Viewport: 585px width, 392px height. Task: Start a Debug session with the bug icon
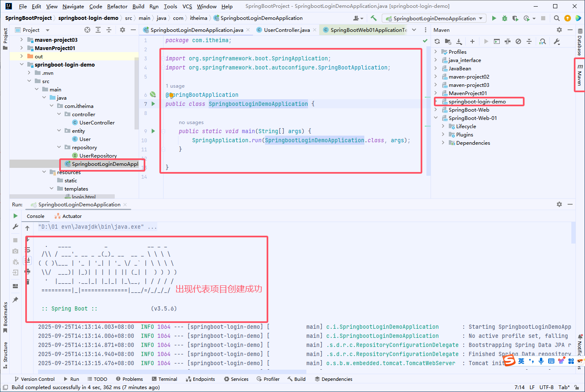click(x=504, y=19)
